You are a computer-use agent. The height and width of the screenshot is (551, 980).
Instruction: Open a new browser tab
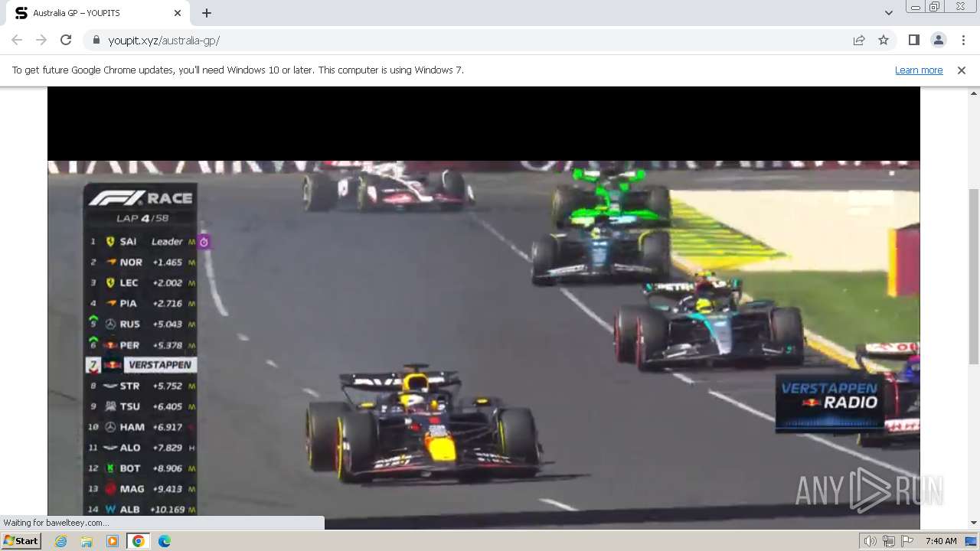[207, 13]
